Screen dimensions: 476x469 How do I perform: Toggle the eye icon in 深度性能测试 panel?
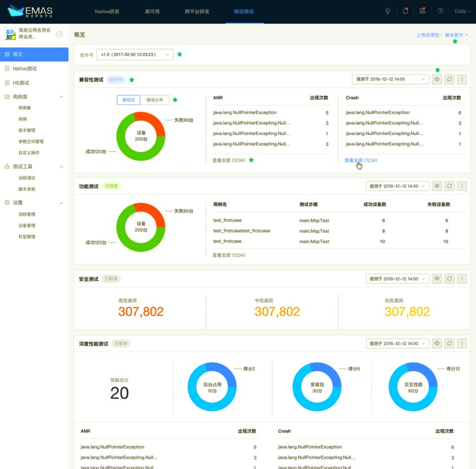point(437,344)
